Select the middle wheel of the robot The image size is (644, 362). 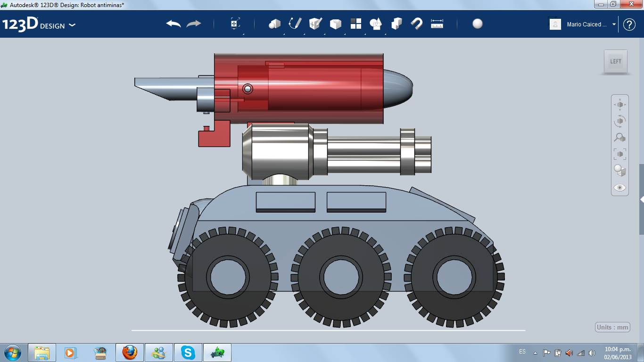342,277
